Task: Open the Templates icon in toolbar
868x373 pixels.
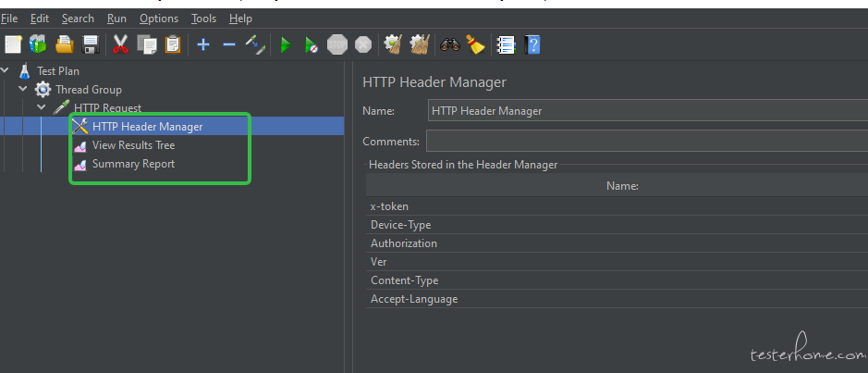Action: tap(38, 44)
